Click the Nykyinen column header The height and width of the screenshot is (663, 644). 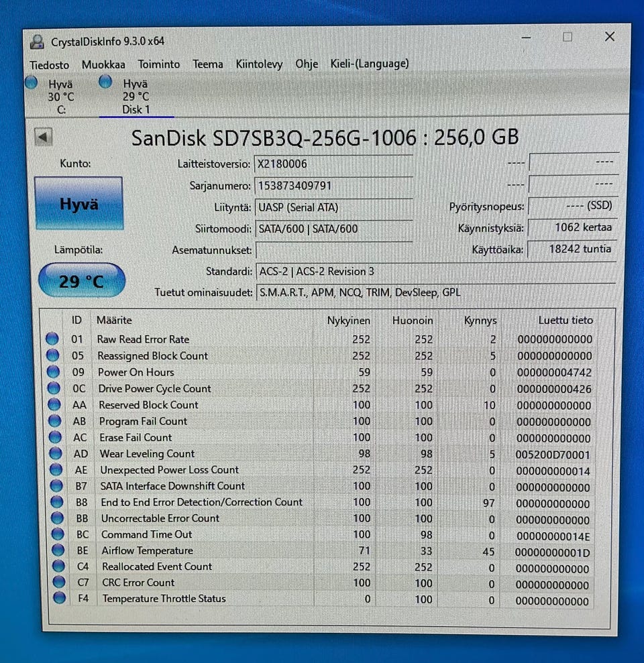click(348, 320)
